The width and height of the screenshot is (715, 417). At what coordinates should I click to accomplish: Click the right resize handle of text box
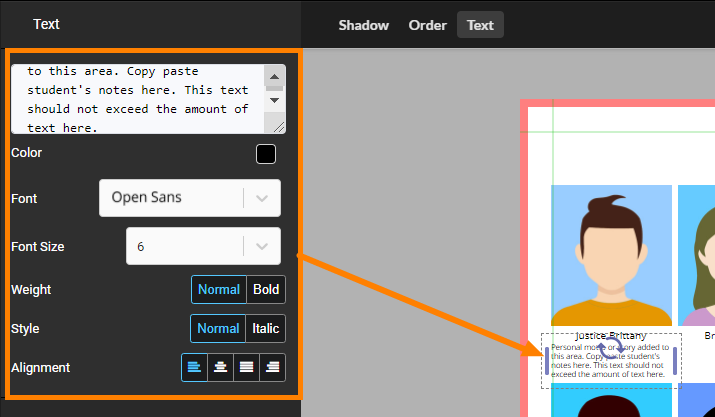[x=676, y=361]
